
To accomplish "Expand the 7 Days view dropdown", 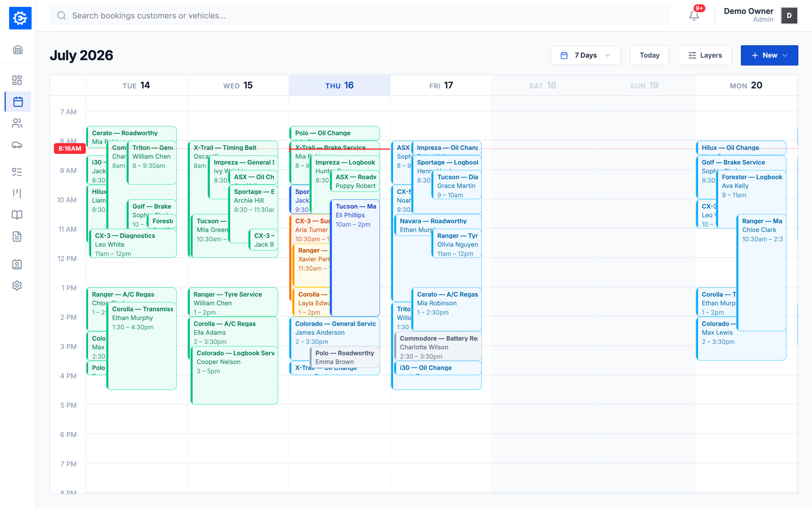I will [x=586, y=55].
